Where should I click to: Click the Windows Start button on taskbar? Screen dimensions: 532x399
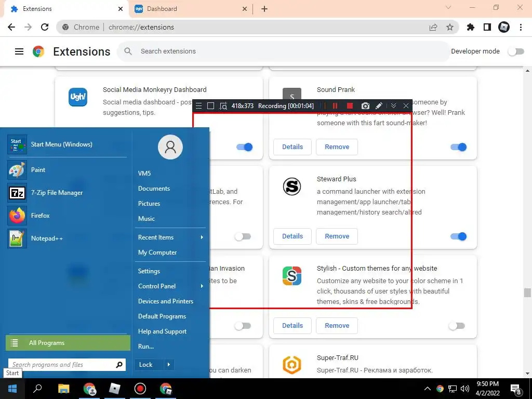pyautogui.click(x=12, y=389)
